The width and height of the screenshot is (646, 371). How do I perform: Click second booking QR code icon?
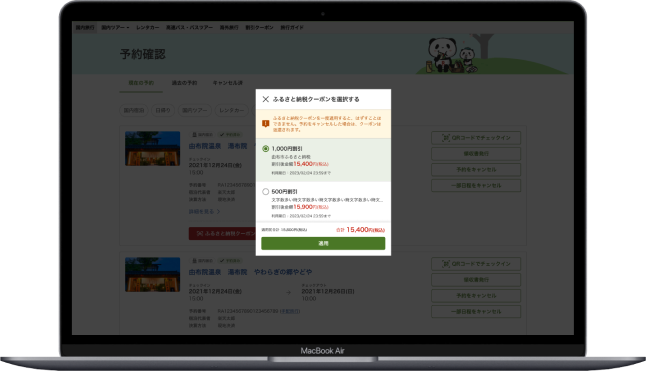445,264
